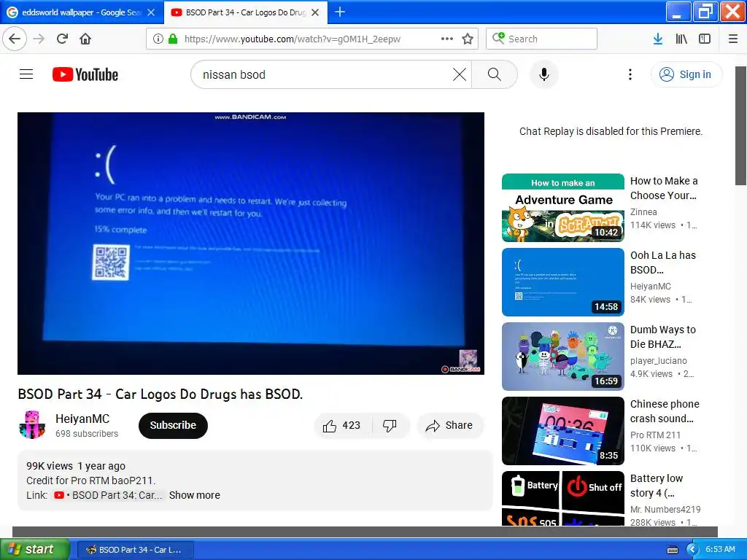This screenshot has height=560, width=747.
Task: Switch to the eddsworld wallpaper Google tab
Action: point(82,12)
